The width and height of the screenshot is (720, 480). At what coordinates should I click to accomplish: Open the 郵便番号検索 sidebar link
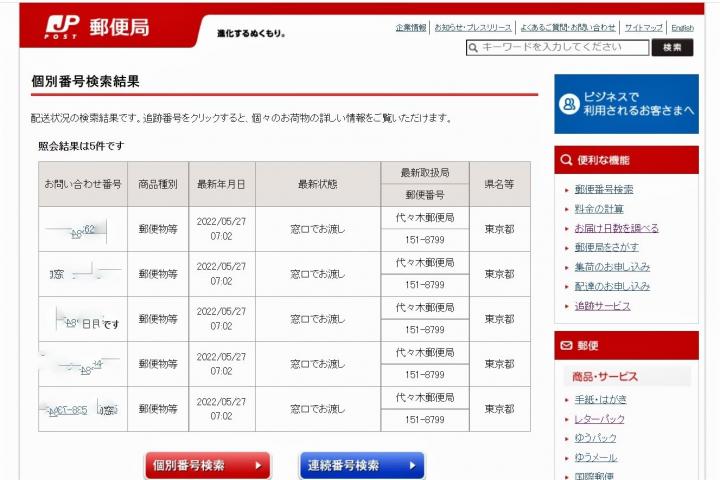(x=603, y=189)
